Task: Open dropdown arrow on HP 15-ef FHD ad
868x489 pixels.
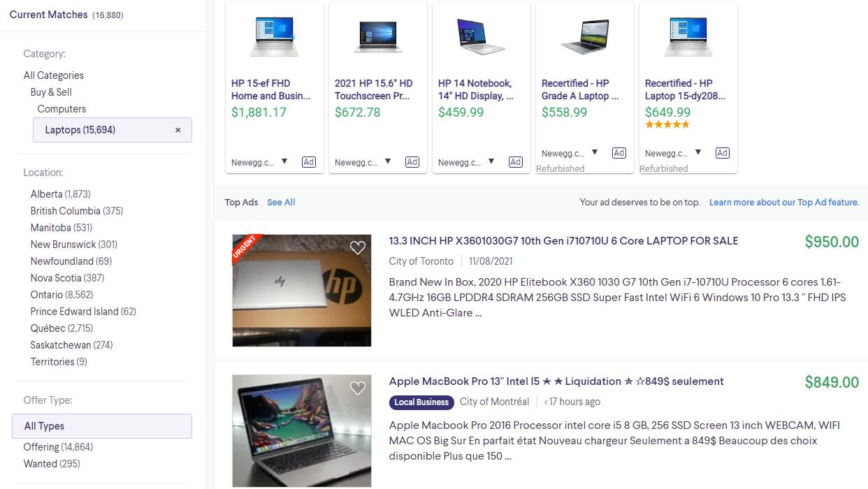Action: pos(284,161)
